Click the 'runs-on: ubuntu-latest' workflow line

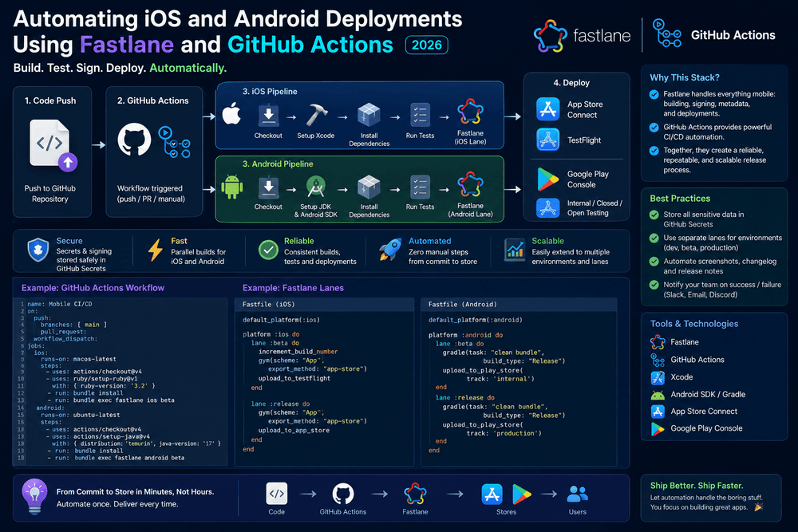pos(80,415)
